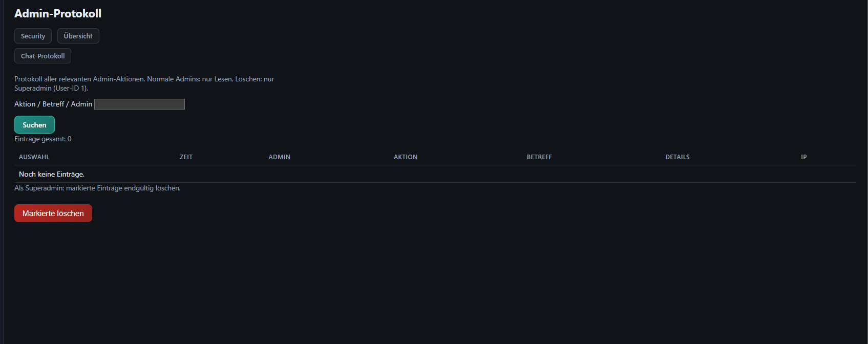Select the AKTION column header
This screenshot has height=344, width=868.
(406, 157)
